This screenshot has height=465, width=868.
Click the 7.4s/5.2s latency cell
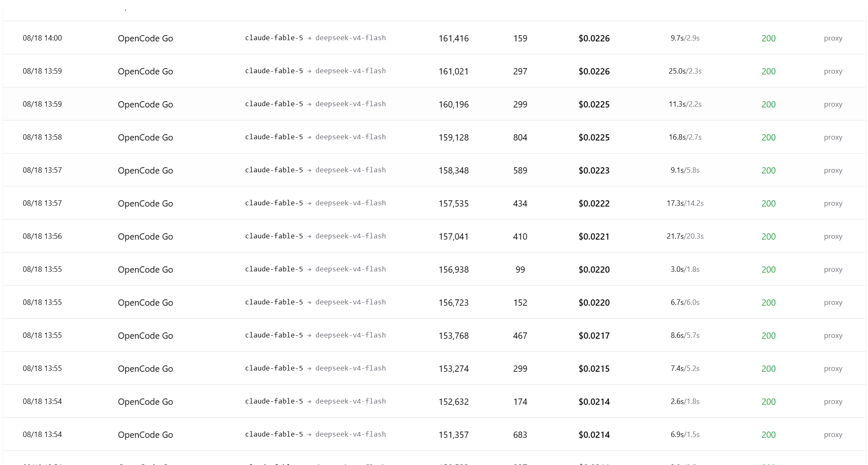pos(685,368)
